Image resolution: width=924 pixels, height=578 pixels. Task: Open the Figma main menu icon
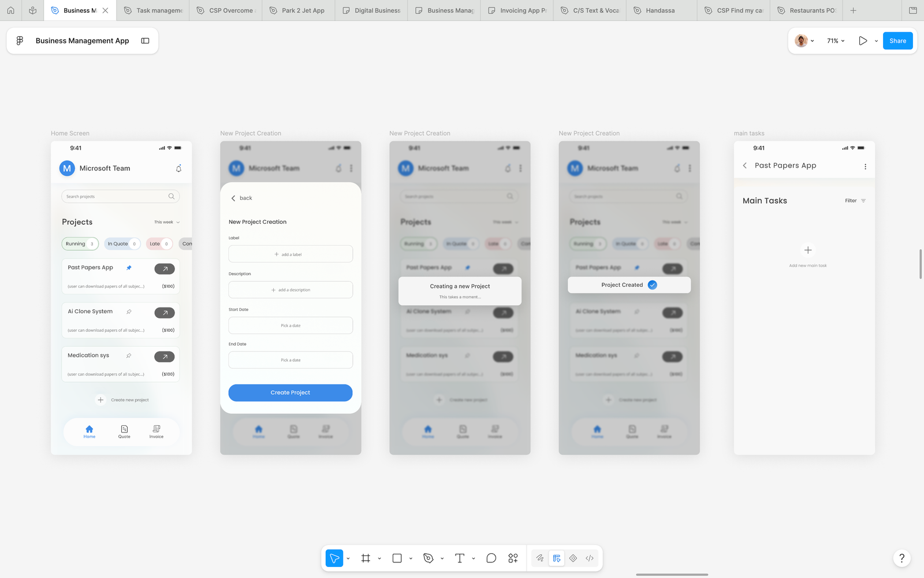[x=20, y=40]
